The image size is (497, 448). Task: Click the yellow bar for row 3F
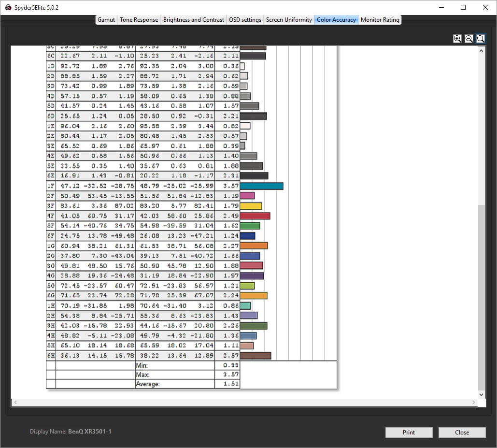click(251, 206)
